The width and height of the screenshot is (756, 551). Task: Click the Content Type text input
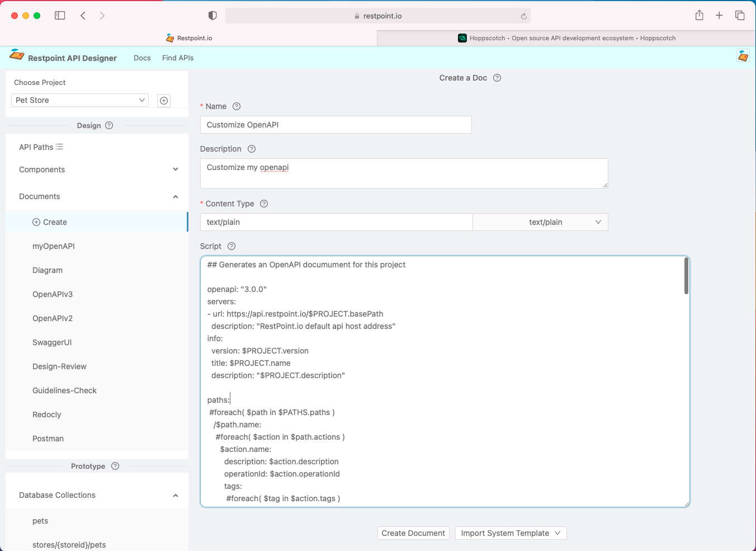pyautogui.click(x=337, y=222)
